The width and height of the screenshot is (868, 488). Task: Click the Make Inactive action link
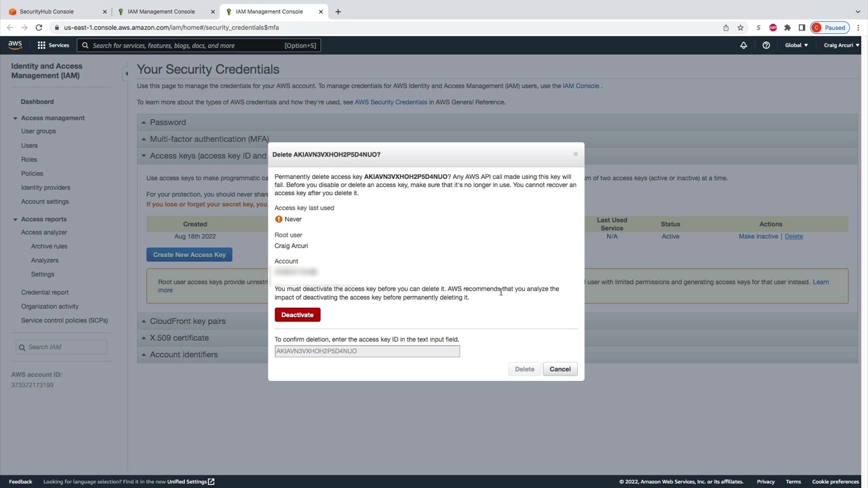click(758, 237)
